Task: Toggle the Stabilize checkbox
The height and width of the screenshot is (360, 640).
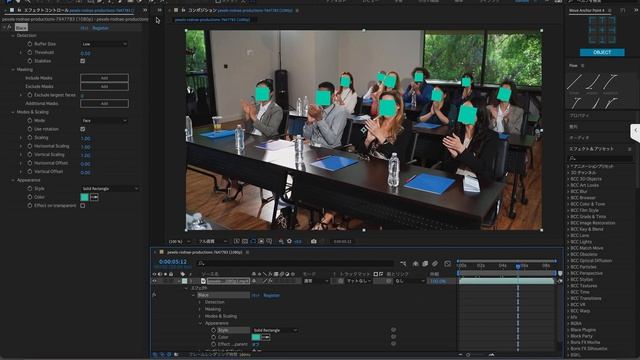Action: [83, 61]
